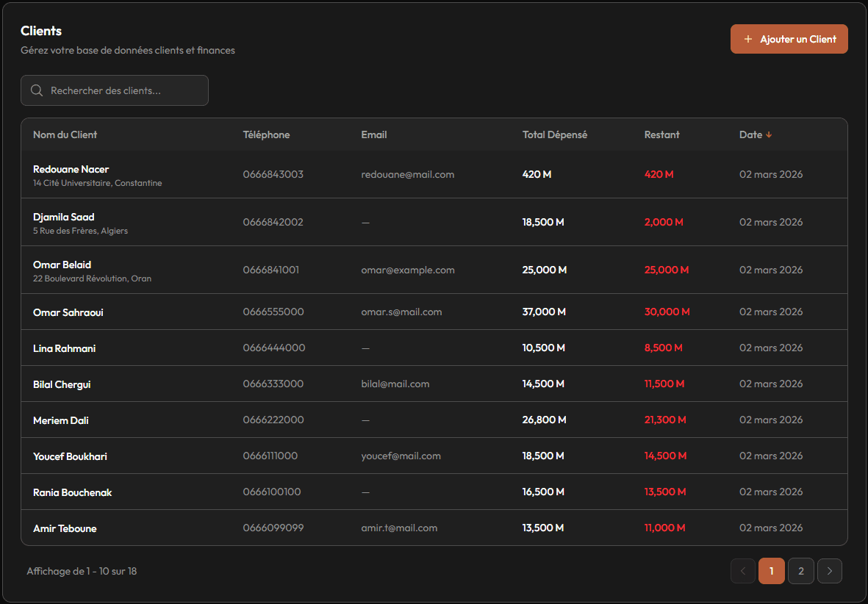Sort by Nom du Client column header
The image size is (868, 604).
click(65, 135)
